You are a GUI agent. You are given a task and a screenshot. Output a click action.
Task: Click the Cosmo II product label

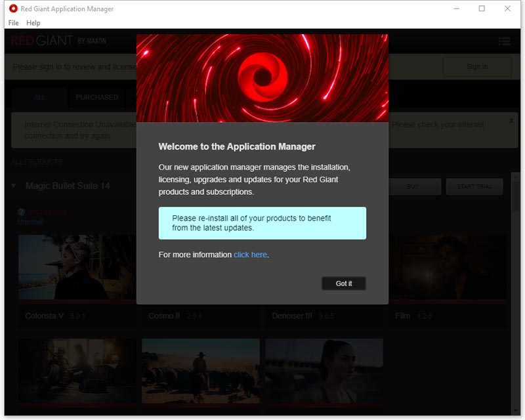(x=164, y=316)
